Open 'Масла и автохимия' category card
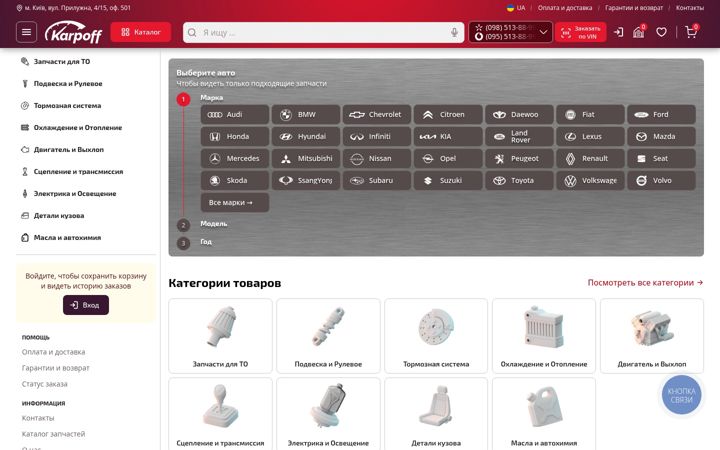This screenshot has width=720, height=450. (x=544, y=414)
